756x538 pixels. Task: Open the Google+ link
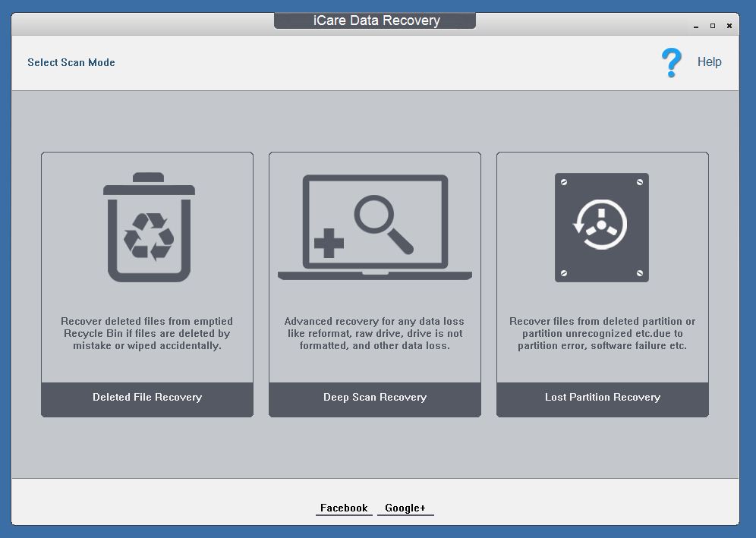pos(405,508)
